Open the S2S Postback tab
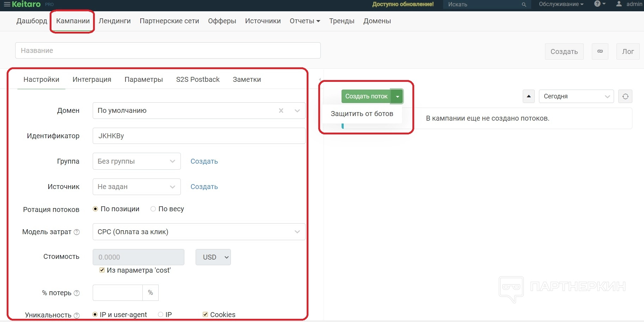644x322 pixels. [x=198, y=80]
